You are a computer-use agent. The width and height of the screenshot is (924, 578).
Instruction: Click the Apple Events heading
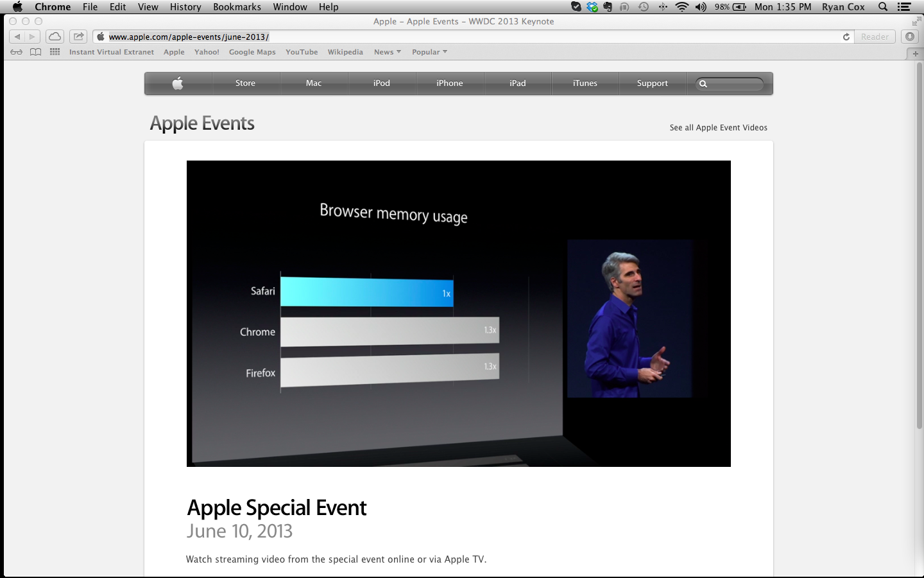(x=202, y=123)
